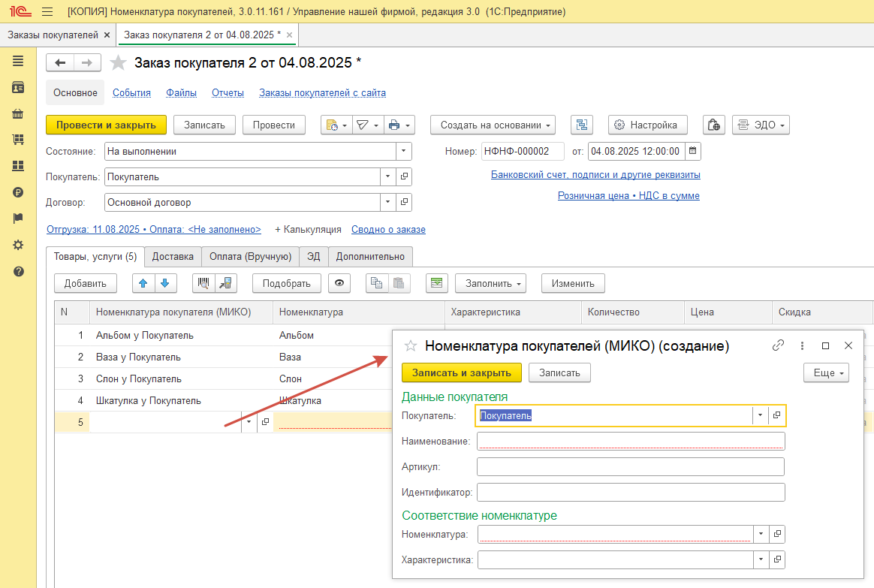Open the gear settings section in the sidebar
Viewport: 874px width, 588px height.
tap(18, 245)
